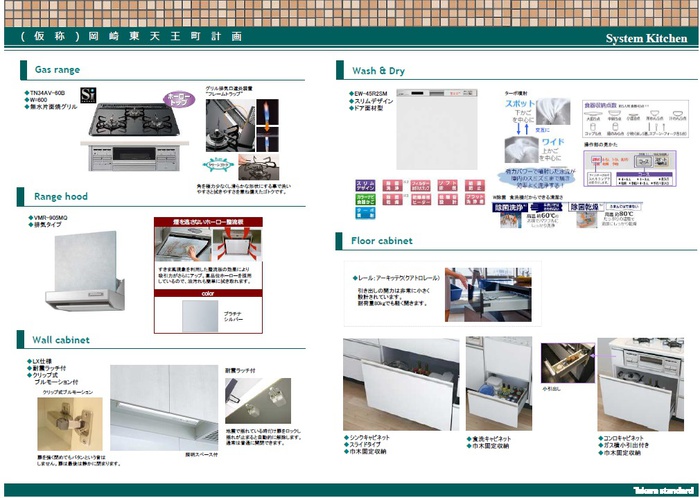Click the EW-45R2SM model number
Viewport: 700px width, 498px height.
[371, 94]
